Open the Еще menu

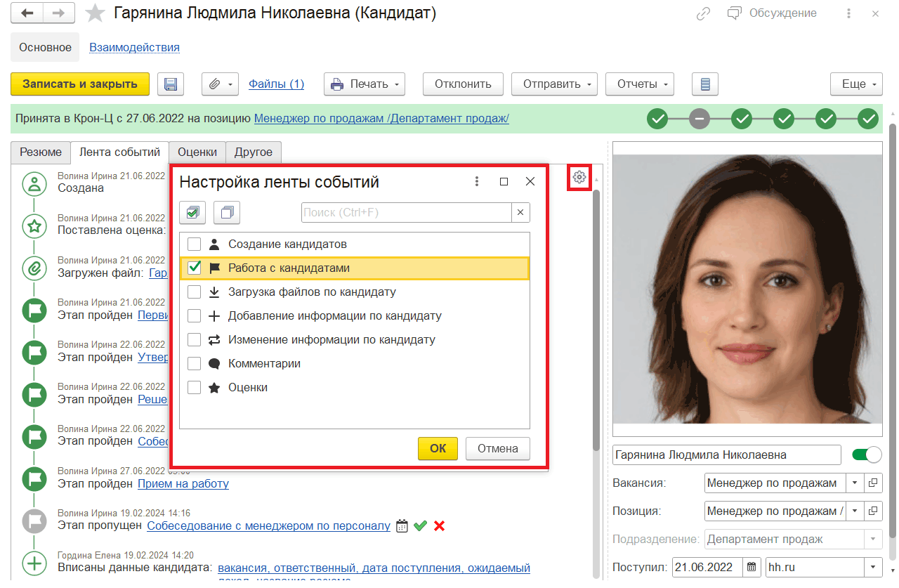tap(856, 84)
